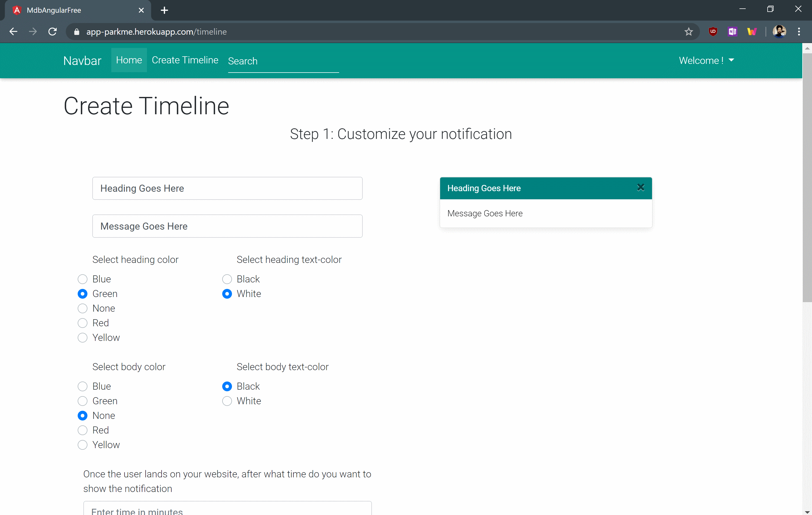Open a new browser tab
The height and width of the screenshot is (515, 812).
coord(164,10)
